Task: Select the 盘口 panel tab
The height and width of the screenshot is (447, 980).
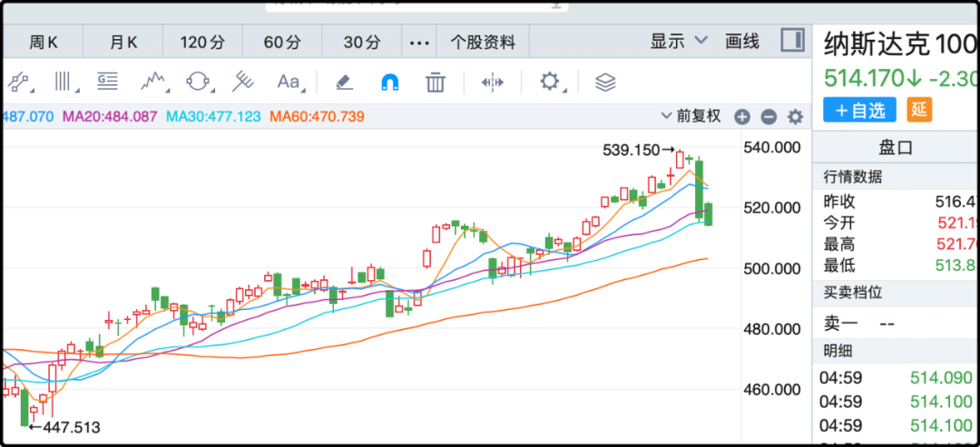Action: point(896,148)
